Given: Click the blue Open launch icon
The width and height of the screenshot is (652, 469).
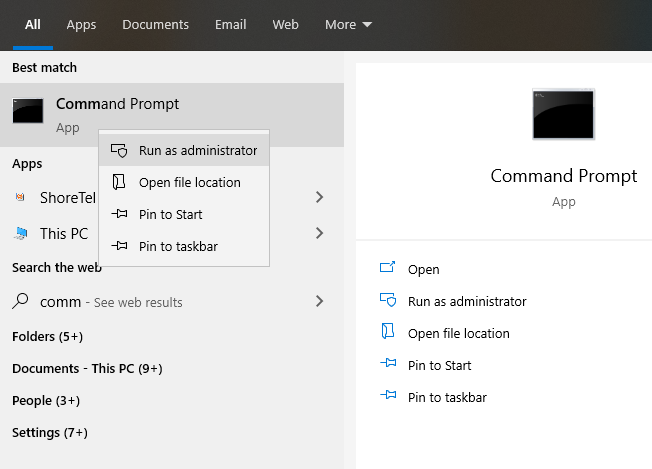Looking at the screenshot, I should (388, 267).
